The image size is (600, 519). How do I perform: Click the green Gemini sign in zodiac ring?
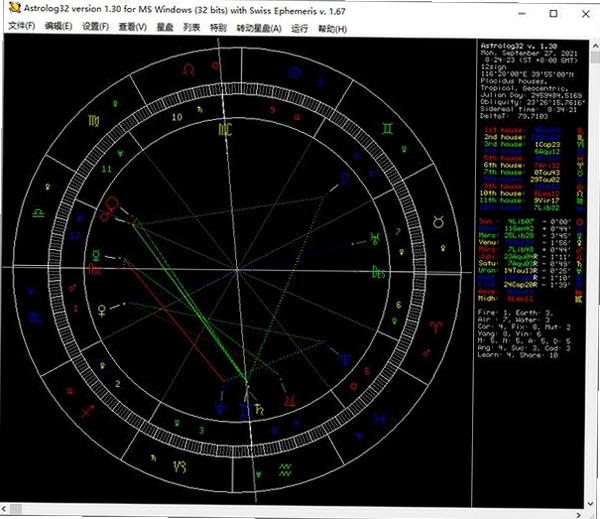tap(388, 129)
